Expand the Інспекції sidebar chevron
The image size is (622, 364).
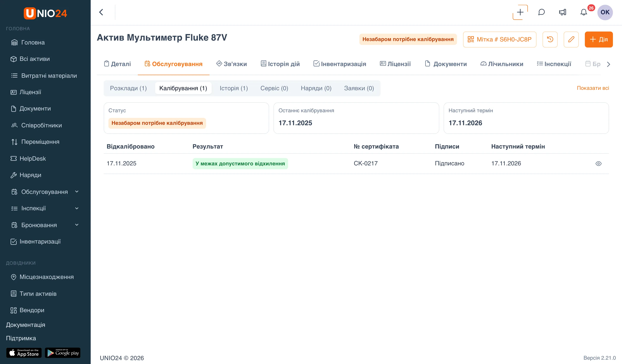tap(77, 208)
